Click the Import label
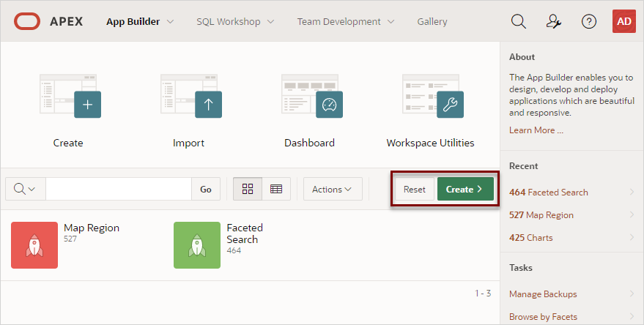The width and height of the screenshot is (644, 325). [188, 143]
